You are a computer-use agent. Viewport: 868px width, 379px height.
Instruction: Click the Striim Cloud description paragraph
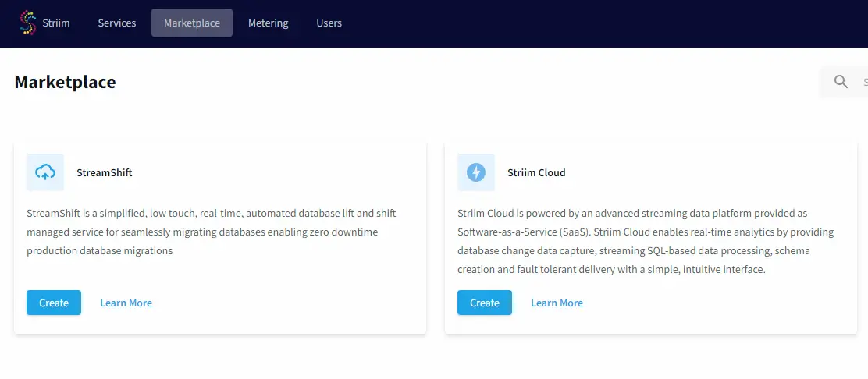click(646, 241)
